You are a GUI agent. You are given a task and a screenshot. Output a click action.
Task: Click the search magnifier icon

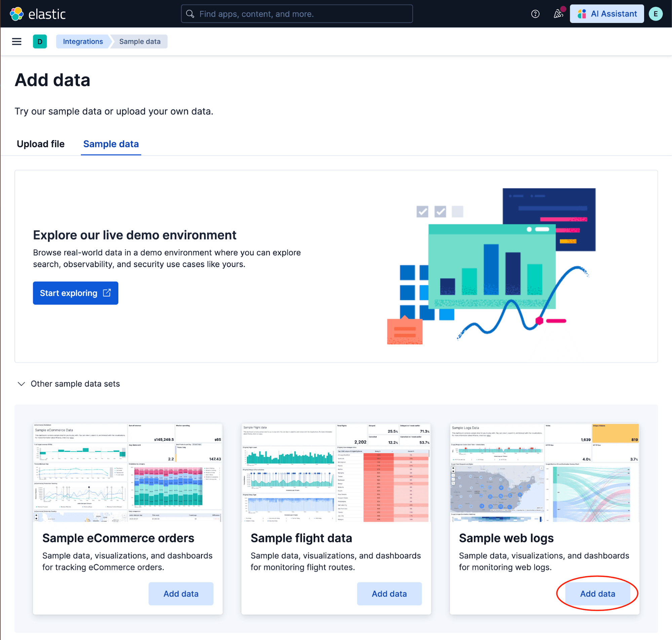click(x=190, y=14)
